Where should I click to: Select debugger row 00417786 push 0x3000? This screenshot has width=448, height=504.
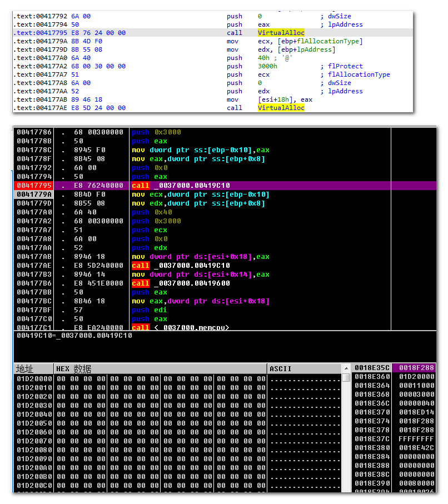pyautogui.click(x=225, y=132)
